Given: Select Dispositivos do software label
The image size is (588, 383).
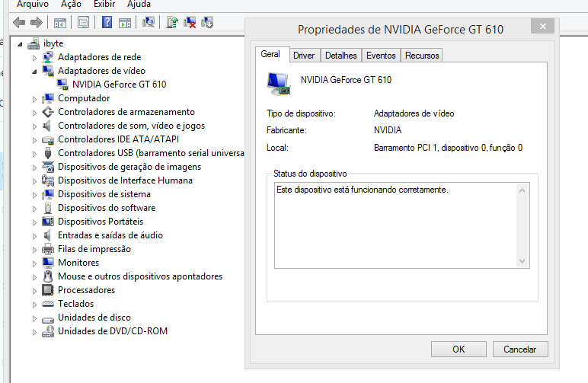Looking at the screenshot, I should coord(107,208).
